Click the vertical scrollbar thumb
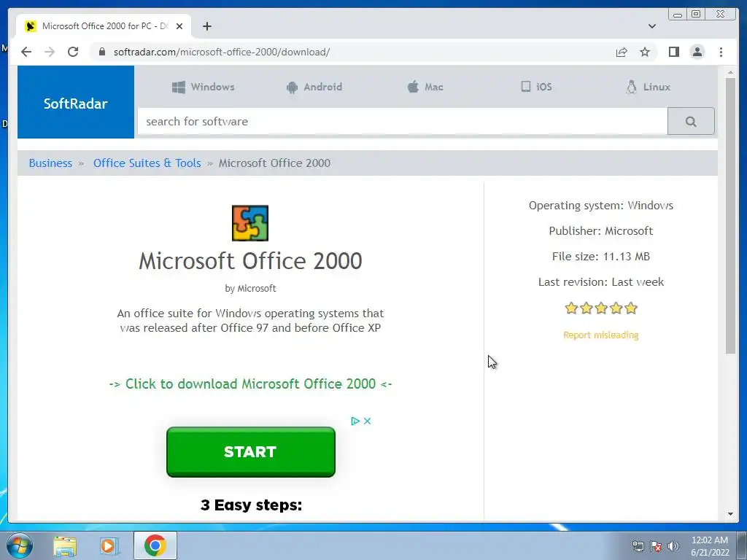 click(730, 216)
